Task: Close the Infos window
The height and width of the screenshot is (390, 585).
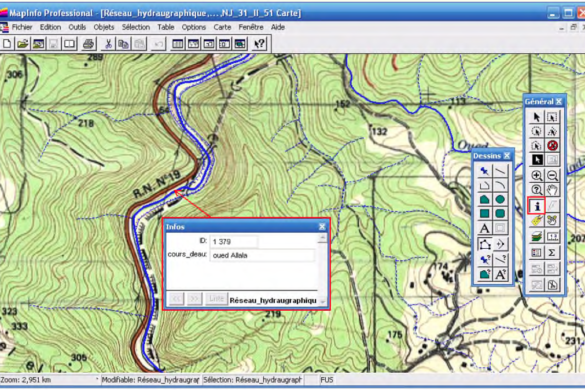Action: click(322, 227)
